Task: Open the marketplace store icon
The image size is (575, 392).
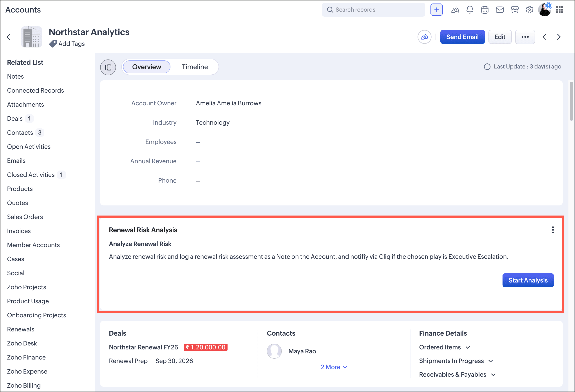Action: point(515,10)
